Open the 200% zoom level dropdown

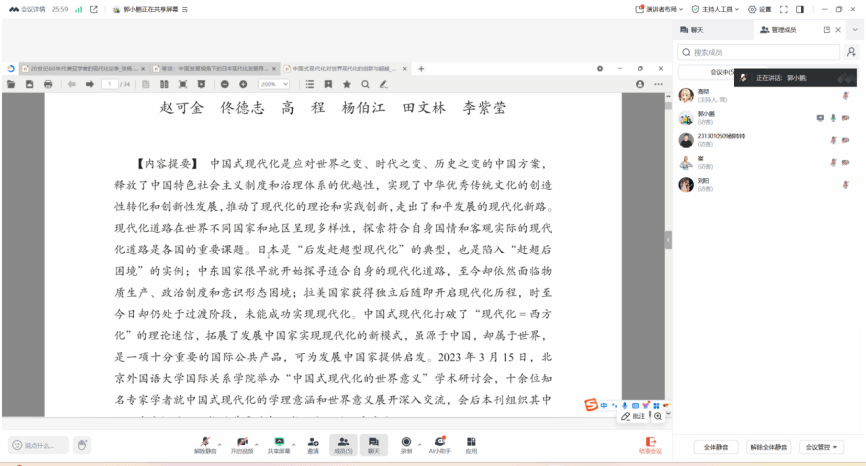tap(274, 85)
